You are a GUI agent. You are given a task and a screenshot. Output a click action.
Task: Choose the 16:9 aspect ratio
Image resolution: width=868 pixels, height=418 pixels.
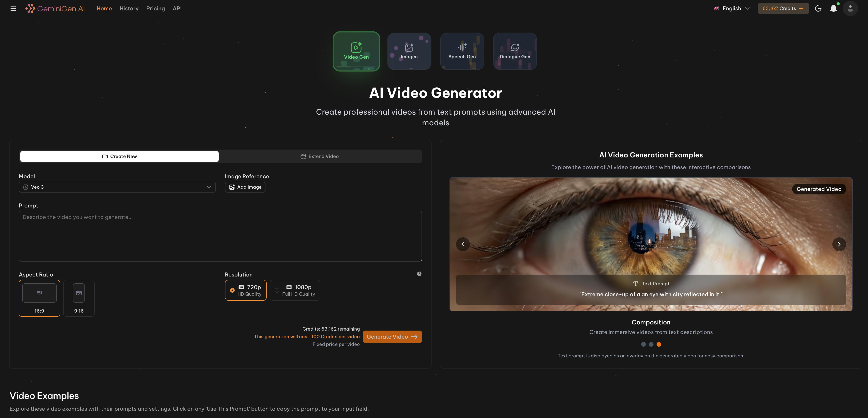(39, 298)
